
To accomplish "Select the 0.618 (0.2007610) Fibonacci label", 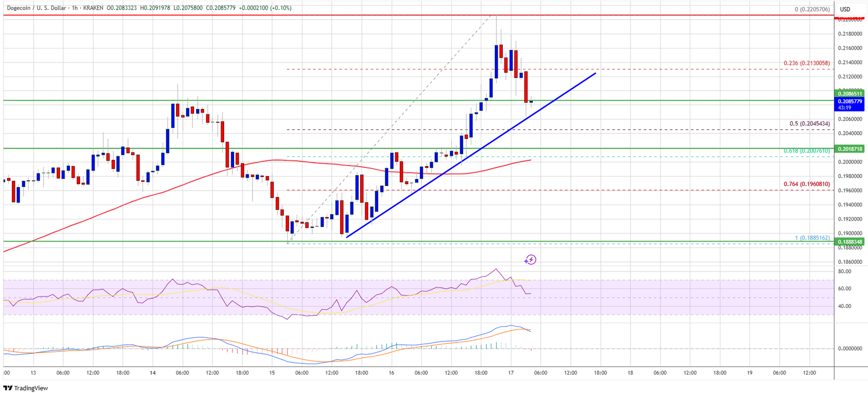I will coord(806,150).
